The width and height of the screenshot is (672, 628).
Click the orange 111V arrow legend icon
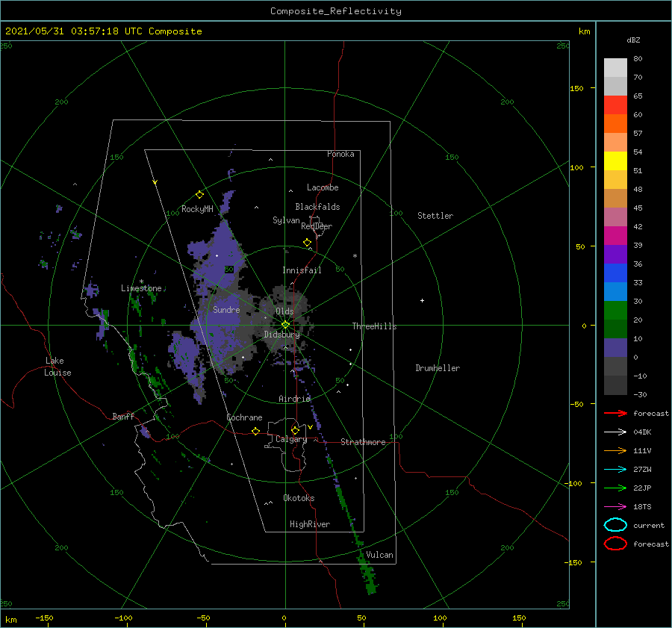click(x=615, y=450)
